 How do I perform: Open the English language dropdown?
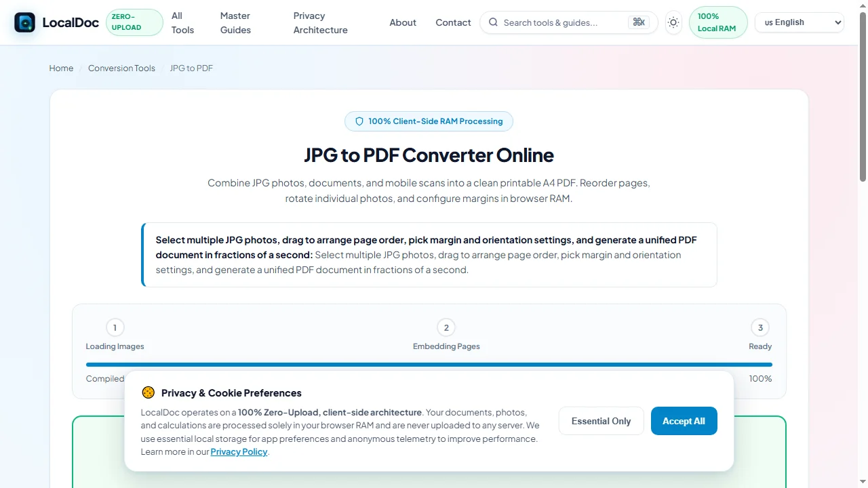click(800, 22)
